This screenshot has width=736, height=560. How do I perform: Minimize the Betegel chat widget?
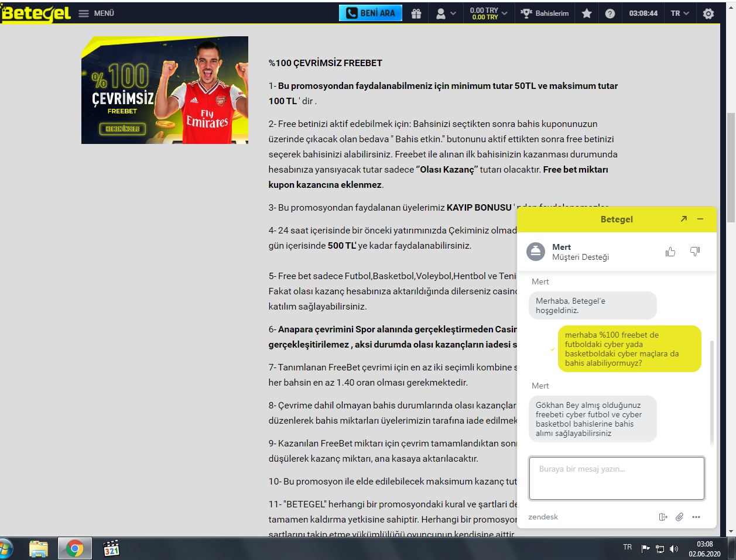click(700, 219)
